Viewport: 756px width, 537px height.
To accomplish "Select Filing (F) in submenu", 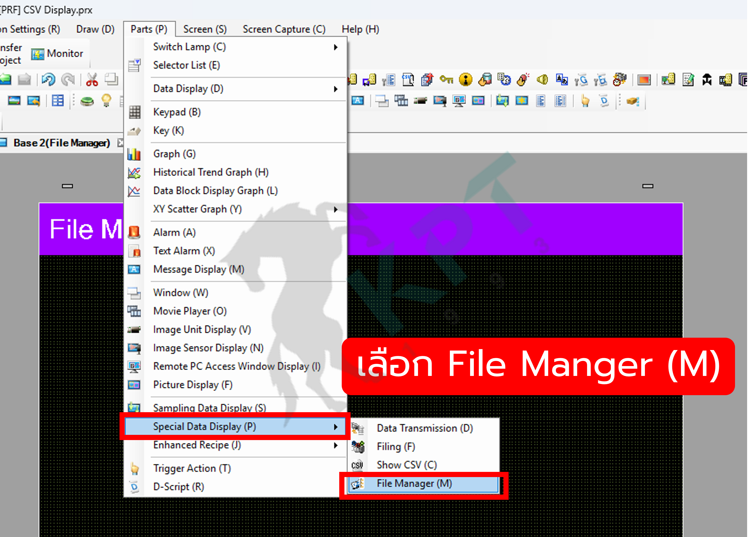I will (424, 447).
